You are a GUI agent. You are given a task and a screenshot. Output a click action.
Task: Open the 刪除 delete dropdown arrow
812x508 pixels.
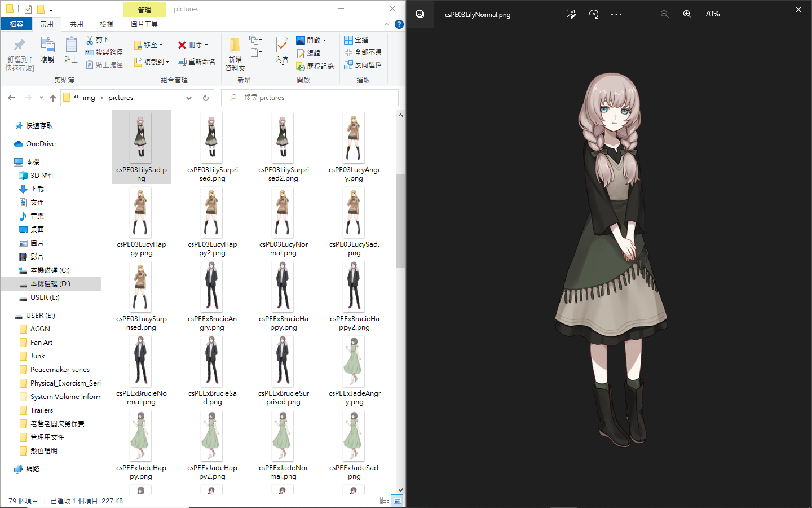206,45
